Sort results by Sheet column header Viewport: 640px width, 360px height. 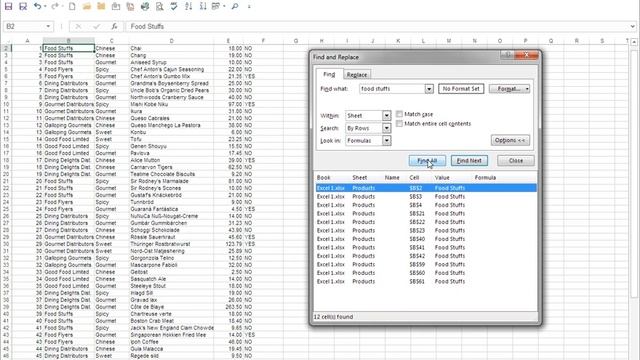360,178
